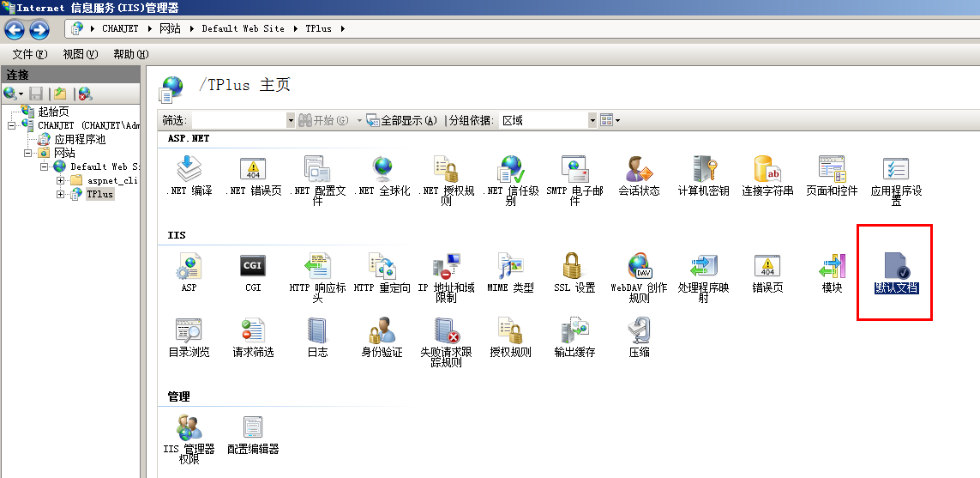Click the 筛选 input field
This screenshot has width=980, height=478.
239,120
